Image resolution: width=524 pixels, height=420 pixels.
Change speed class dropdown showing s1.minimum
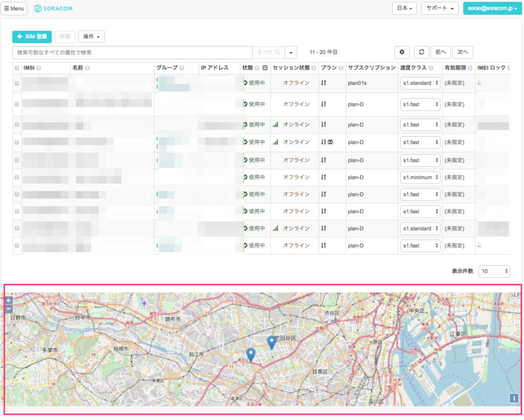point(420,178)
